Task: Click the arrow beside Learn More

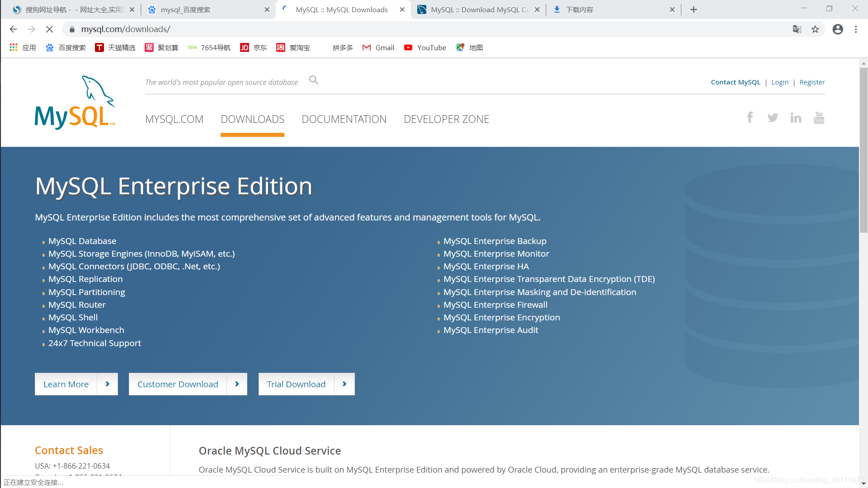Action: (x=108, y=384)
